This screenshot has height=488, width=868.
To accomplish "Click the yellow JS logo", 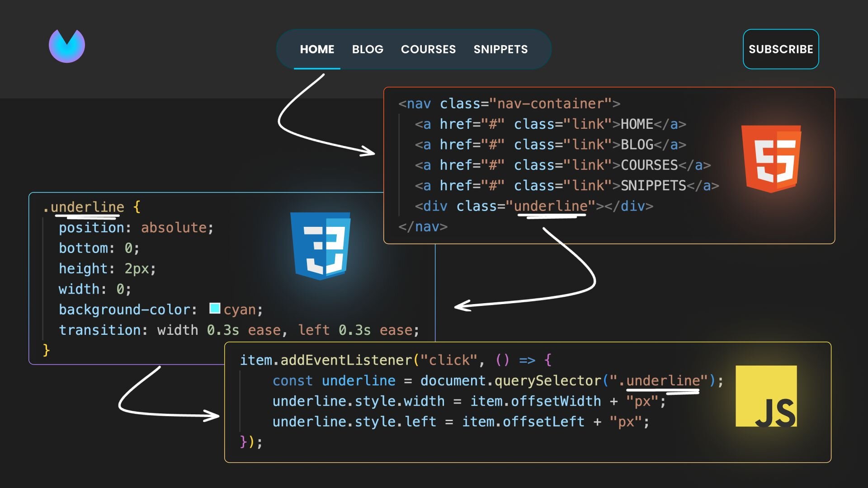I will point(766,396).
